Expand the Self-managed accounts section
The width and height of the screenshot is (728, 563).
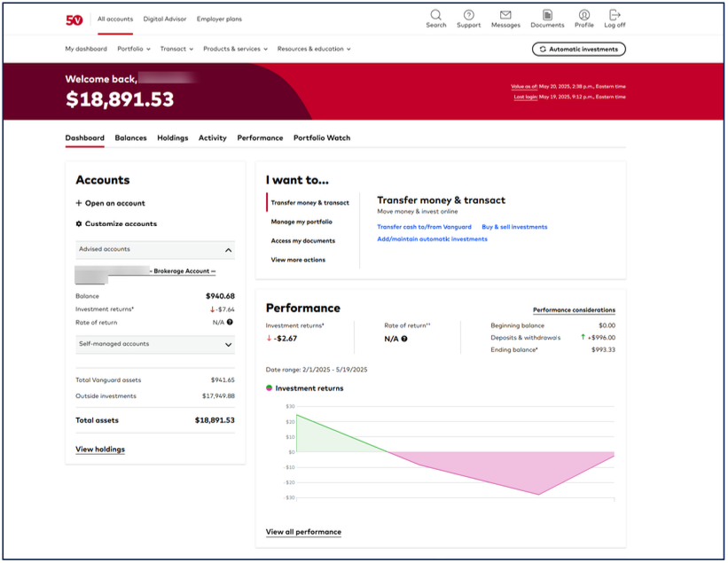tap(155, 344)
